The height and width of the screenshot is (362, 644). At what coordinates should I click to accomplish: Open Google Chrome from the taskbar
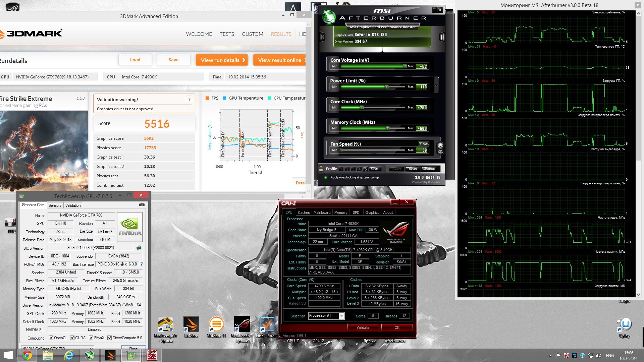27,355
